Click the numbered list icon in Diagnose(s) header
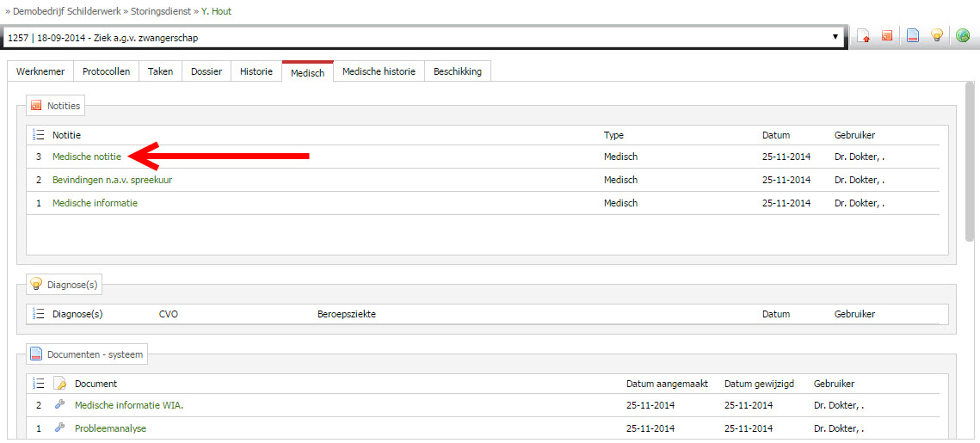The image size is (980, 443). (38, 314)
